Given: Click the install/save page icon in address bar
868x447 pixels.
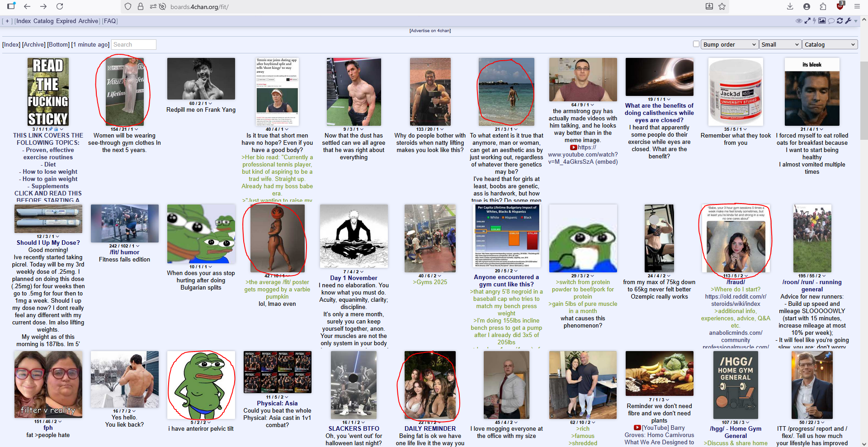Looking at the screenshot, I should (x=709, y=6).
